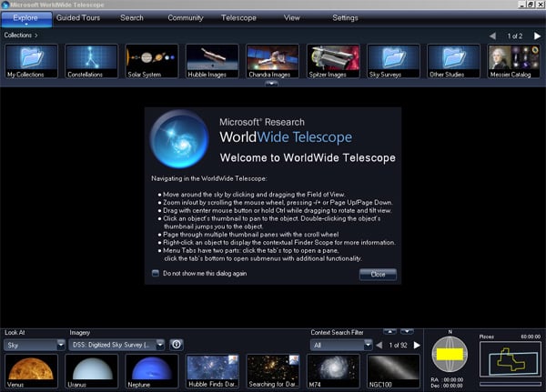Viewport: 546px width, 392px height.
Task: Click the 60:00:00 field of view value
Action: point(531,337)
